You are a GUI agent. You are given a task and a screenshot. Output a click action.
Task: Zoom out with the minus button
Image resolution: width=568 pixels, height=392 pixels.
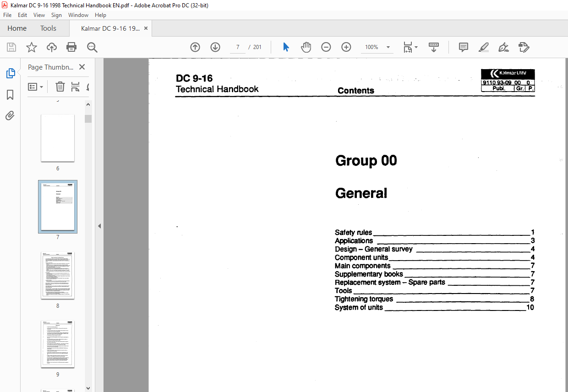click(326, 47)
